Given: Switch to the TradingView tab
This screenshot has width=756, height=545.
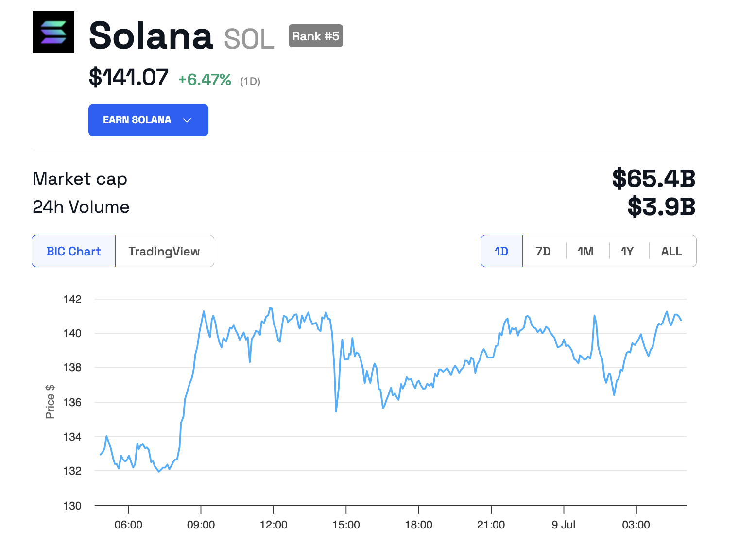Looking at the screenshot, I should click(x=164, y=251).
